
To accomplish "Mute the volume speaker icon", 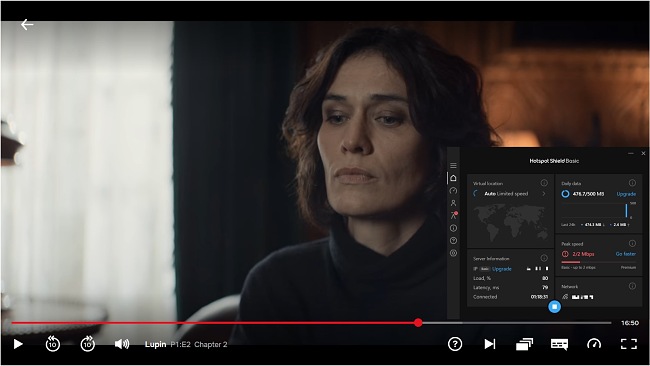I will (122, 344).
